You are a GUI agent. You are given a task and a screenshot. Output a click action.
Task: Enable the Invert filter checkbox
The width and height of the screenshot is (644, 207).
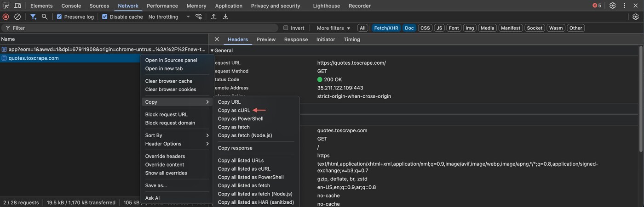286,28
